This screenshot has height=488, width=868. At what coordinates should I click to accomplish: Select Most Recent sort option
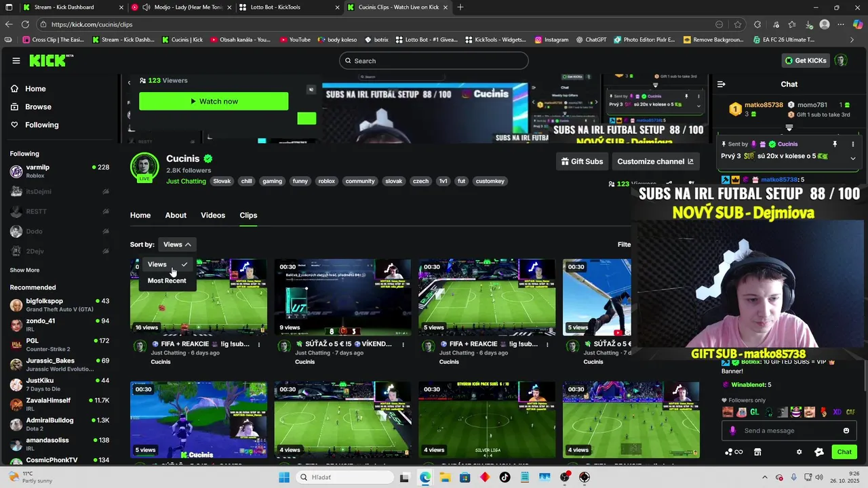click(x=167, y=281)
